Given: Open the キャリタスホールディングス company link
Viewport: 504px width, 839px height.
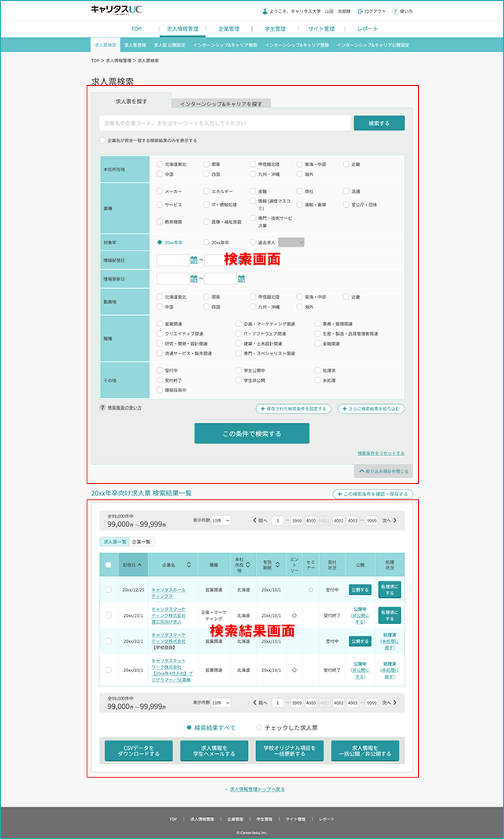Looking at the screenshot, I should coord(169,592).
